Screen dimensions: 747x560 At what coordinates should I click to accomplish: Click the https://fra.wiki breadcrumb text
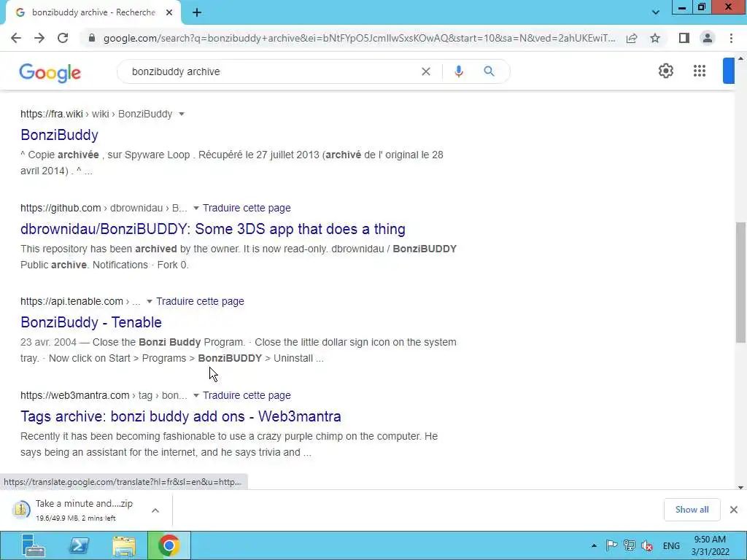52,114
